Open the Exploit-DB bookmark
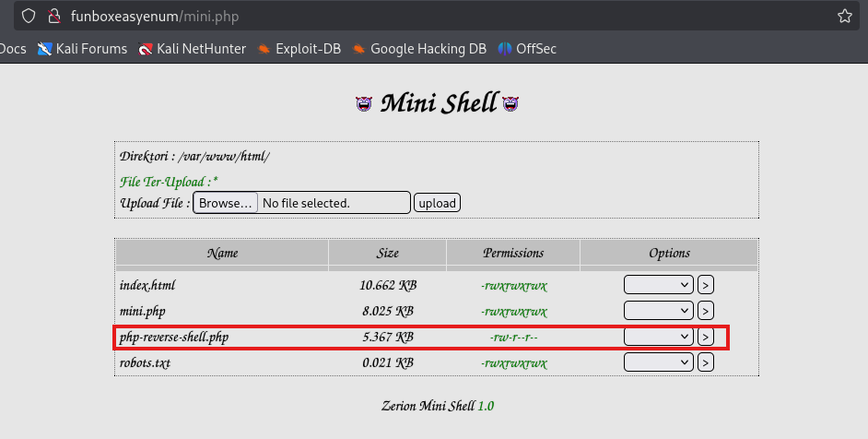Viewport: 868px width, 439px height. click(299, 49)
